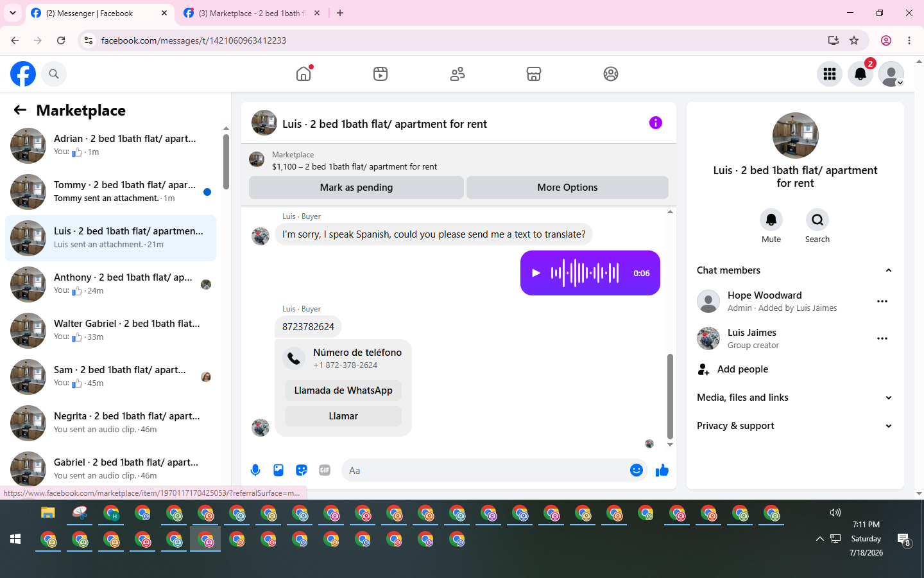The height and width of the screenshot is (578, 924).
Task: Switch to Marketplace browser tab
Action: 252,13
